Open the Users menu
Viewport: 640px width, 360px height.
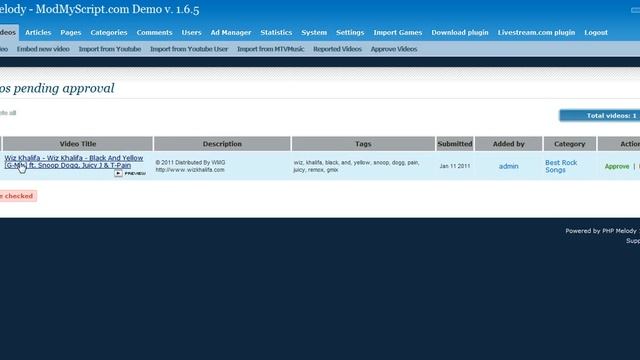point(191,32)
